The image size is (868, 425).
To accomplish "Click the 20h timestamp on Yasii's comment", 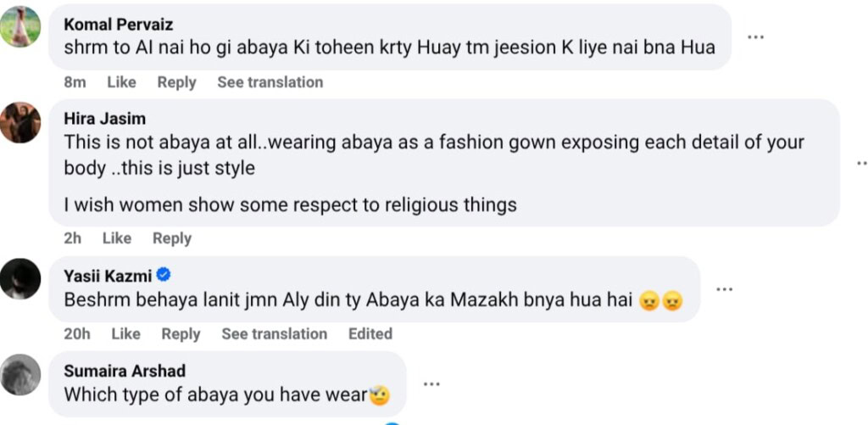I will [77, 333].
